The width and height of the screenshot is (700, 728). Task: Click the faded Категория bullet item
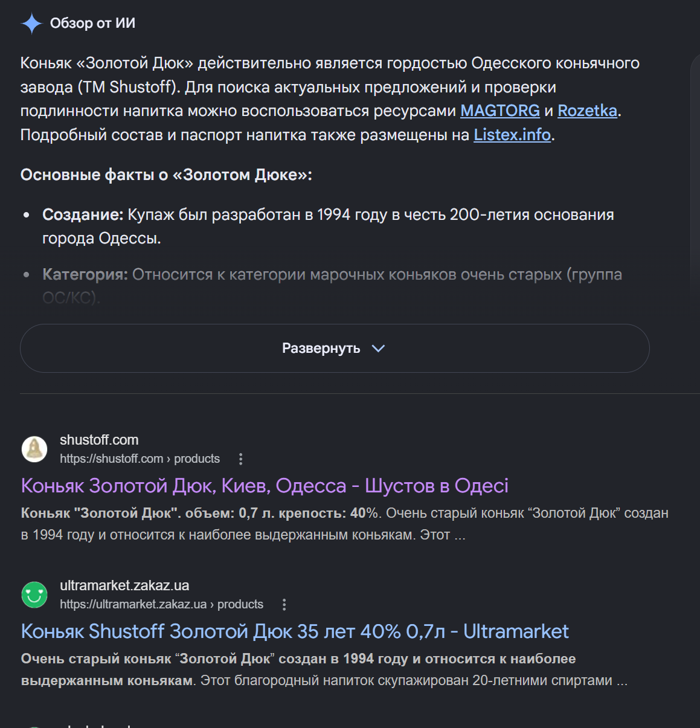click(x=332, y=286)
